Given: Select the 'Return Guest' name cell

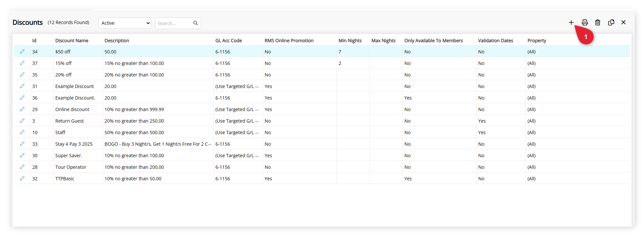Looking at the screenshot, I should point(69,121).
